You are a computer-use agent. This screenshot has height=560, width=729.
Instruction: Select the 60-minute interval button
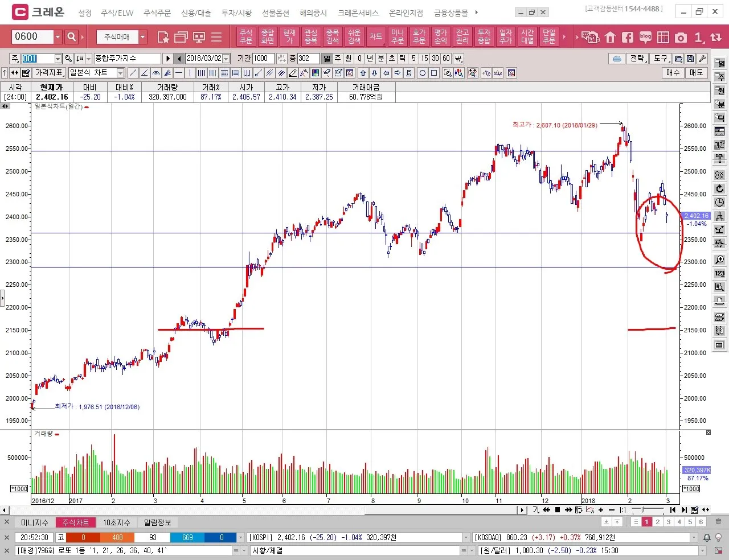tap(447, 59)
